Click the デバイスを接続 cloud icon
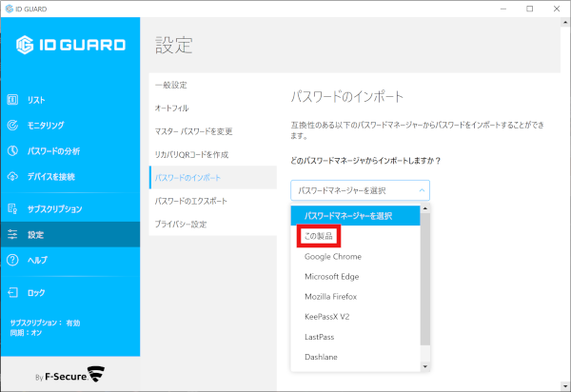 click(12, 177)
